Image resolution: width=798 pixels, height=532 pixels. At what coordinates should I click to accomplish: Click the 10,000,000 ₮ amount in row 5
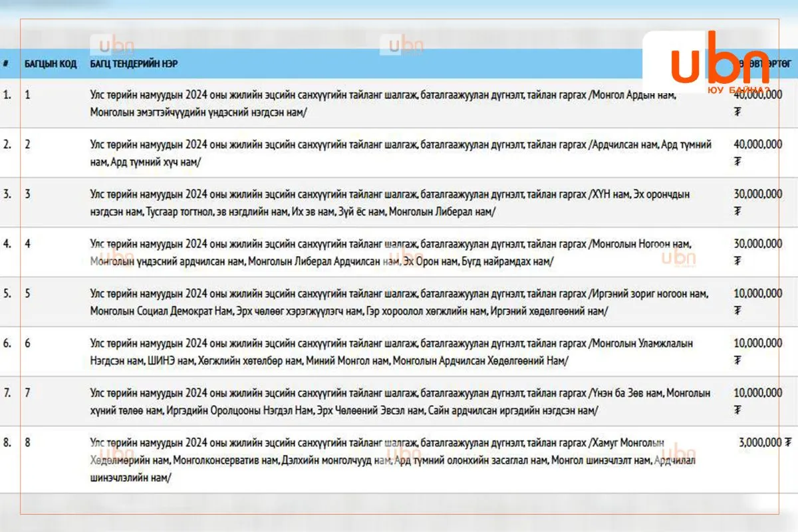coord(757,301)
